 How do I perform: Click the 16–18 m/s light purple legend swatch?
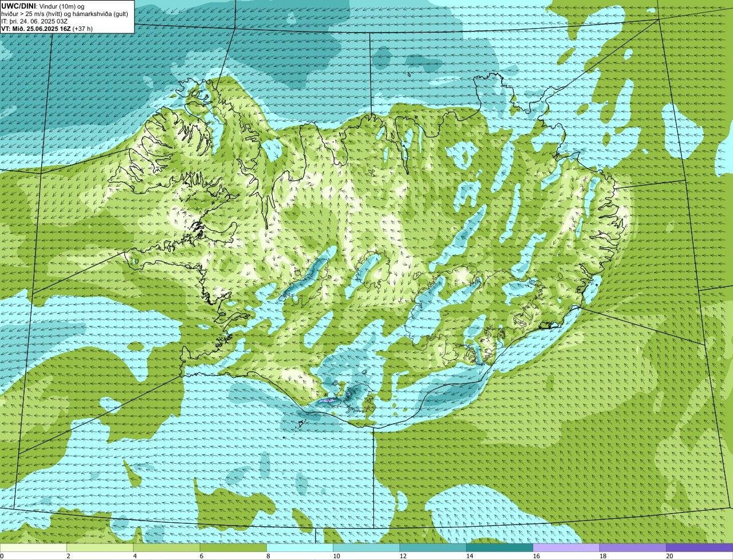click(566, 548)
